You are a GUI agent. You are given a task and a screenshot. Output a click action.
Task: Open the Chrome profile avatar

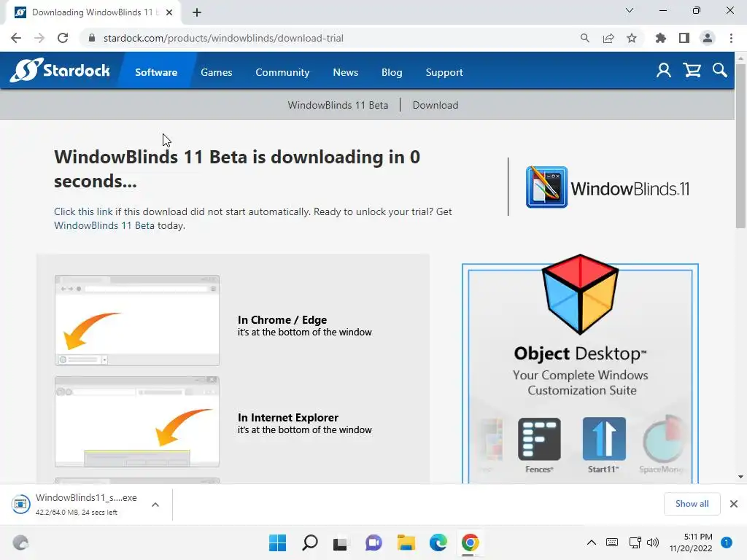pos(708,38)
